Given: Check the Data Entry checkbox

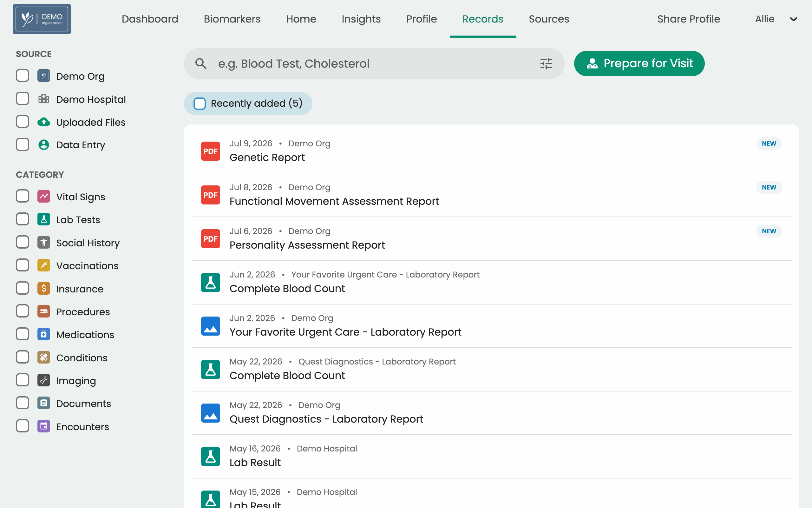Looking at the screenshot, I should tap(23, 145).
